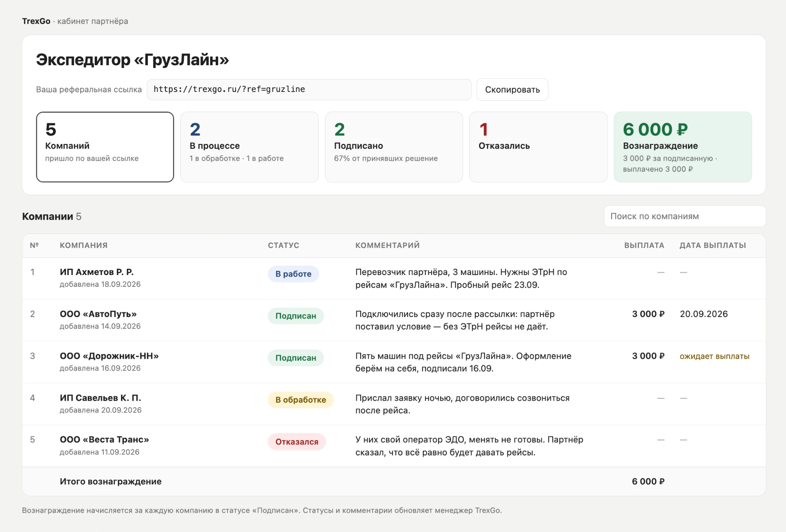Click the В работе status badge
Viewport: 786px width, 532px height.
(293, 274)
